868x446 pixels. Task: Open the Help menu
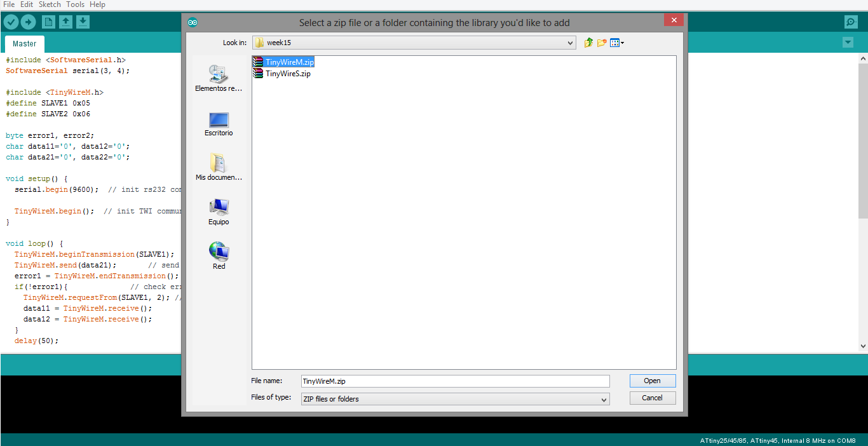[97, 4]
